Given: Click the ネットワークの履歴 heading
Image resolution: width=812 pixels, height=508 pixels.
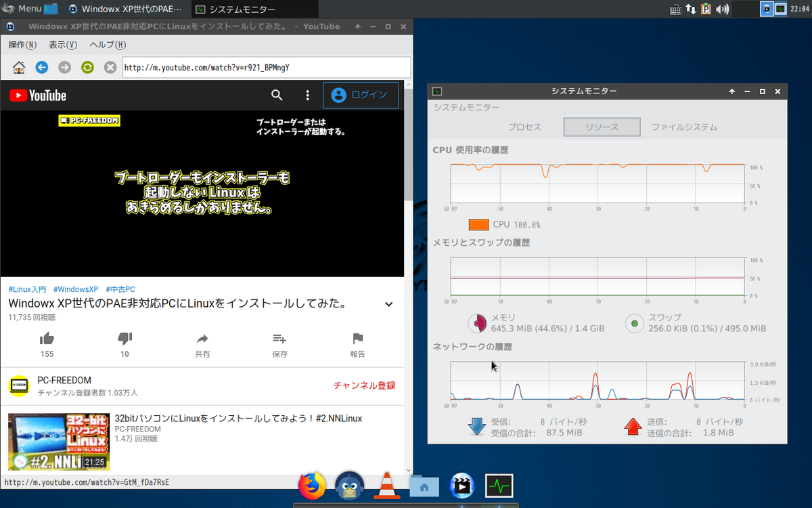Looking at the screenshot, I should 472,346.
